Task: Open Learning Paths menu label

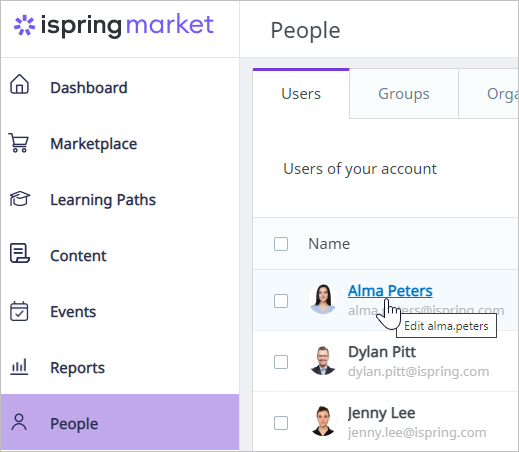Action: [x=103, y=200]
